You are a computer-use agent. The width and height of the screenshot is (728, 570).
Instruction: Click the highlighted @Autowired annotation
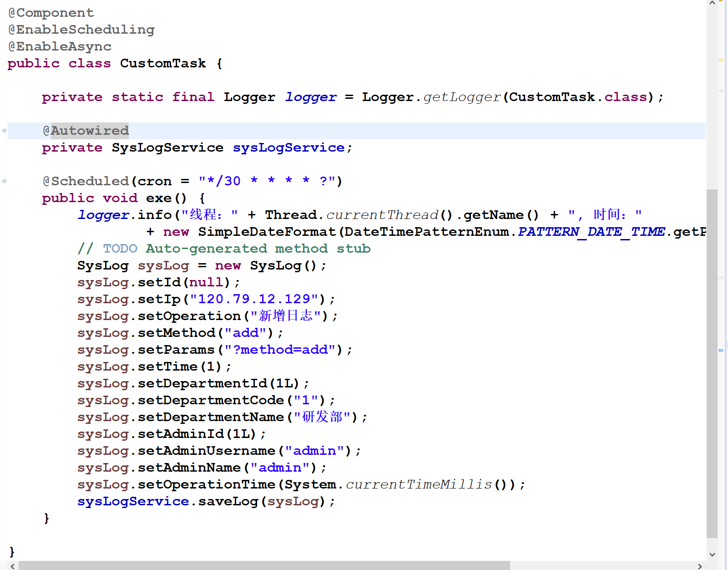tap(86, 131)
